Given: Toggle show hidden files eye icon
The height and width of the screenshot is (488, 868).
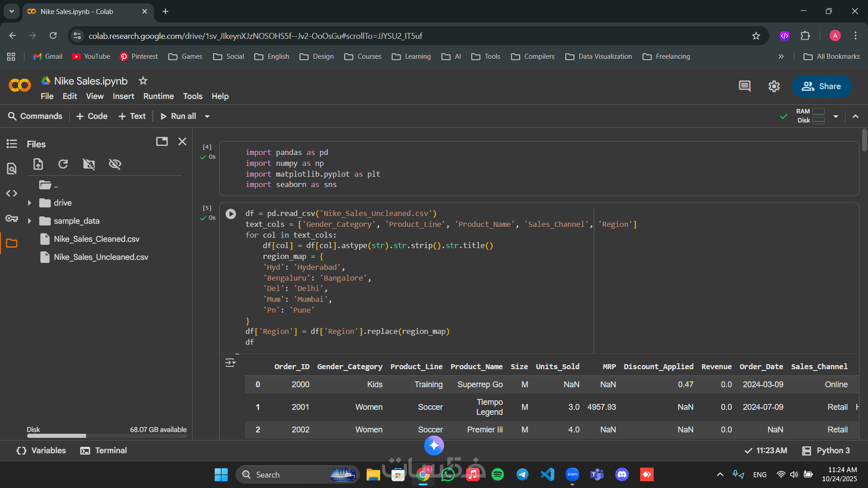Looking at the screenshot, I should pos(115,164).
